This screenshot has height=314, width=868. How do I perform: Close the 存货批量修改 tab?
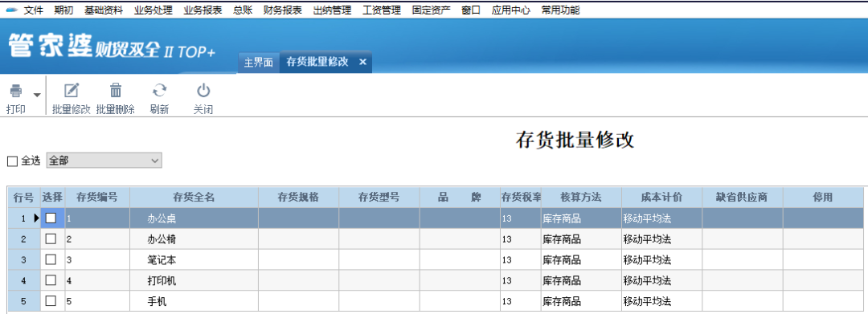[x=362, y=62]
